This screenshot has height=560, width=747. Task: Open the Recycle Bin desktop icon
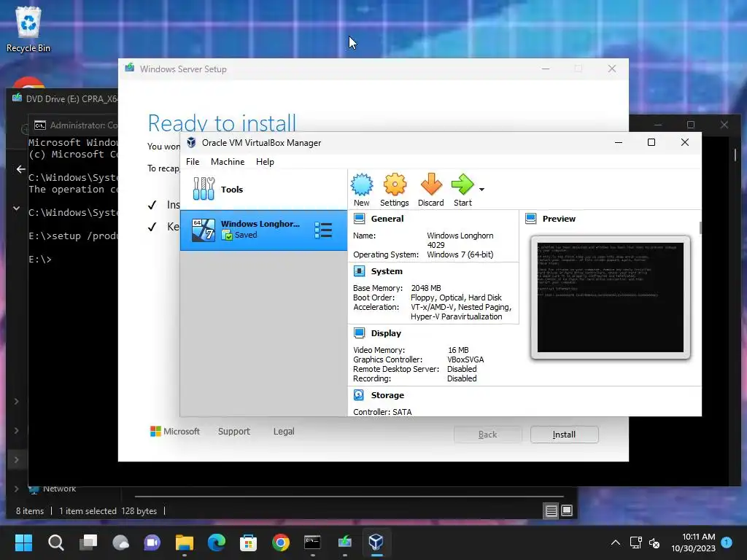pos(28,29)
